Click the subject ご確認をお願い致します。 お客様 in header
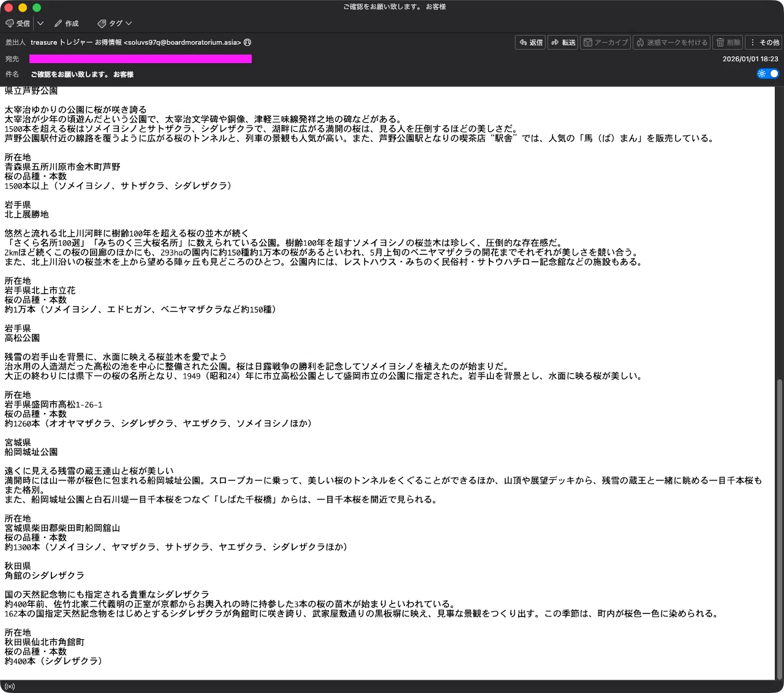The width and height of the screenshot is (784, 693). [82, 74]
